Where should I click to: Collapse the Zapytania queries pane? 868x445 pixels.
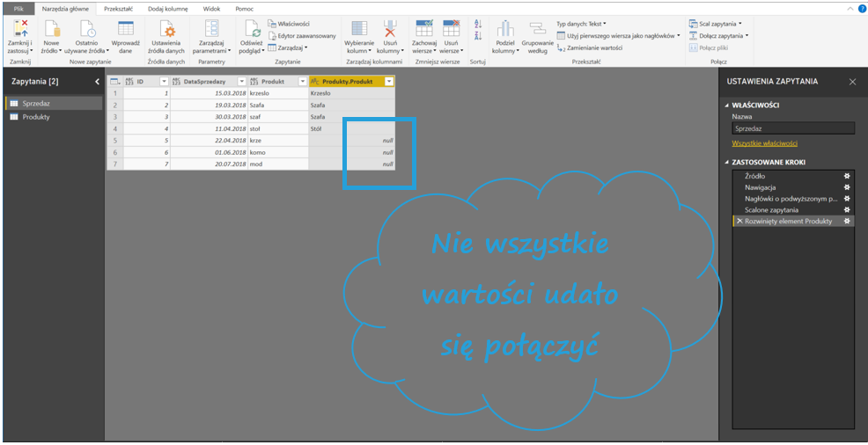(x=97, y=81)
